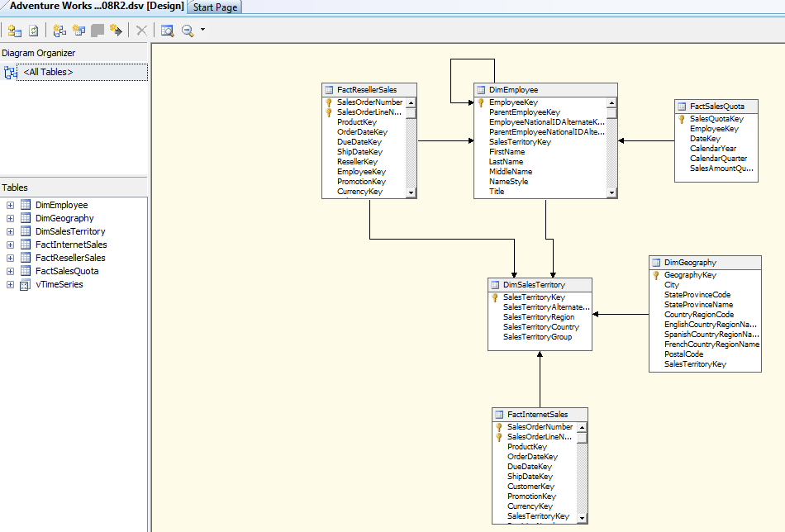Click the DimEmployee table header in diagram
The image size is (785, 532).
click(545, 90)
